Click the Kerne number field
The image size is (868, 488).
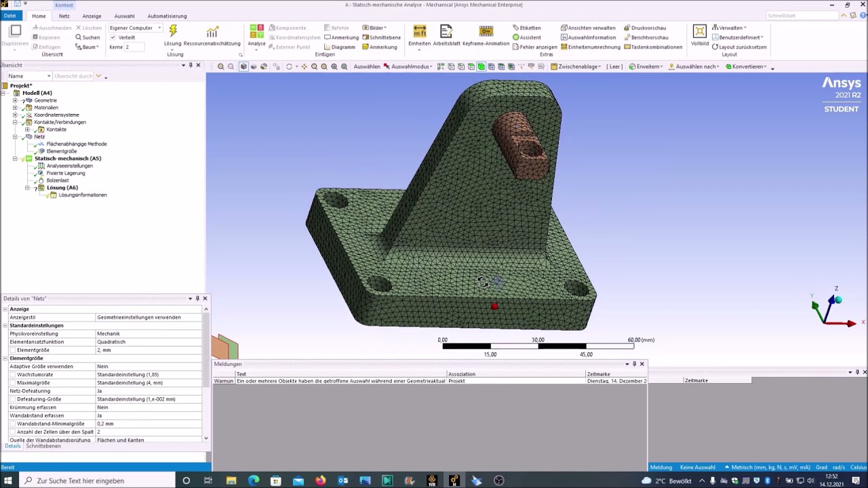(134, 47)
